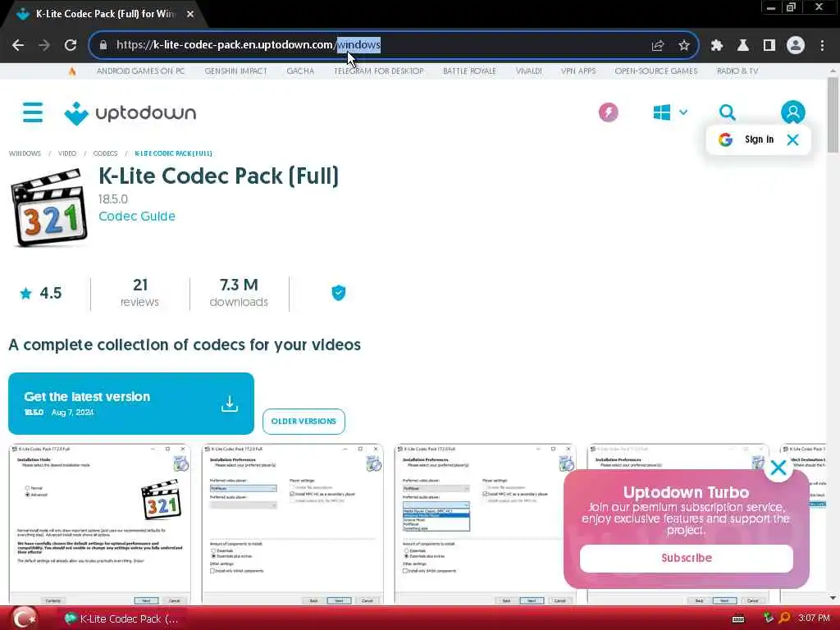View site security lock information
This screenshot has width=840, height=630.
click(103, 45)
